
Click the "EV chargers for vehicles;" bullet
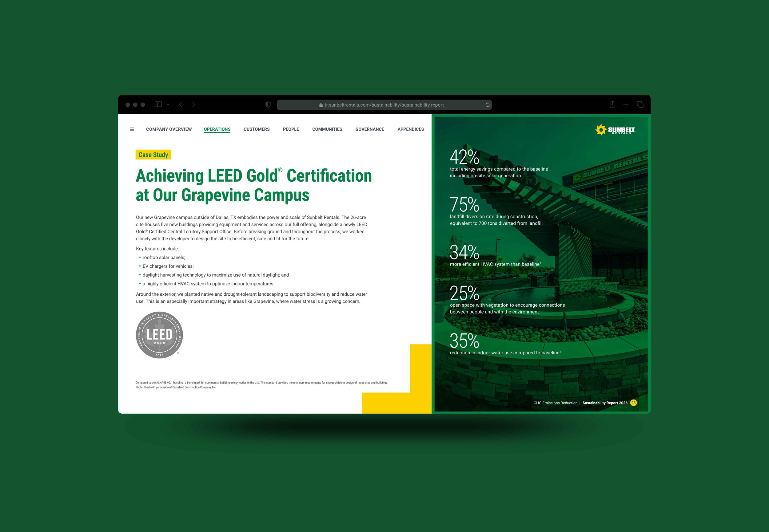[x=168, y=266]
